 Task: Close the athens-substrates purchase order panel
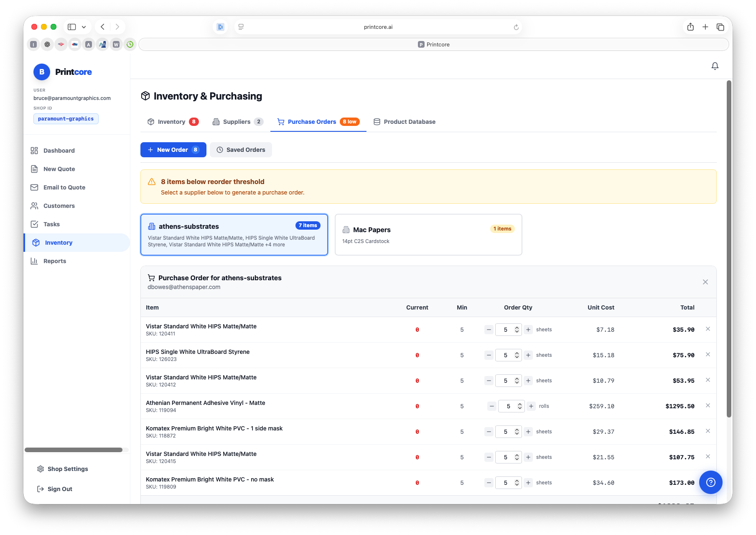coord(705,282)
